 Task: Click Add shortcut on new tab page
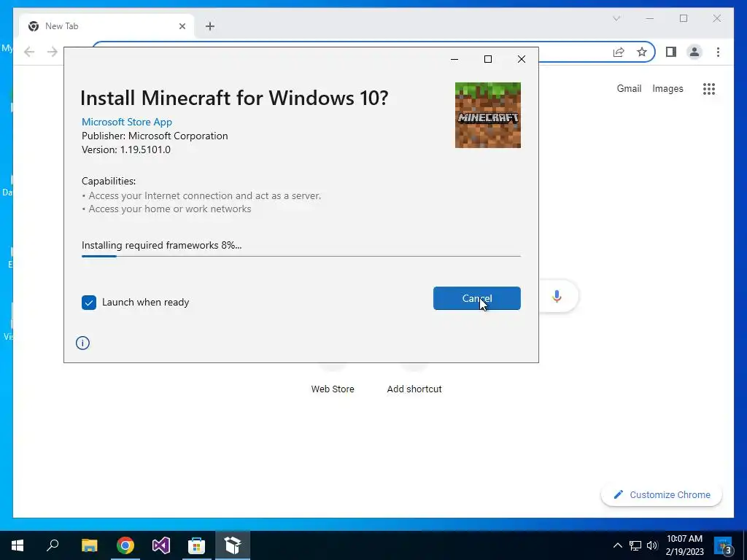tap(414, 389)
